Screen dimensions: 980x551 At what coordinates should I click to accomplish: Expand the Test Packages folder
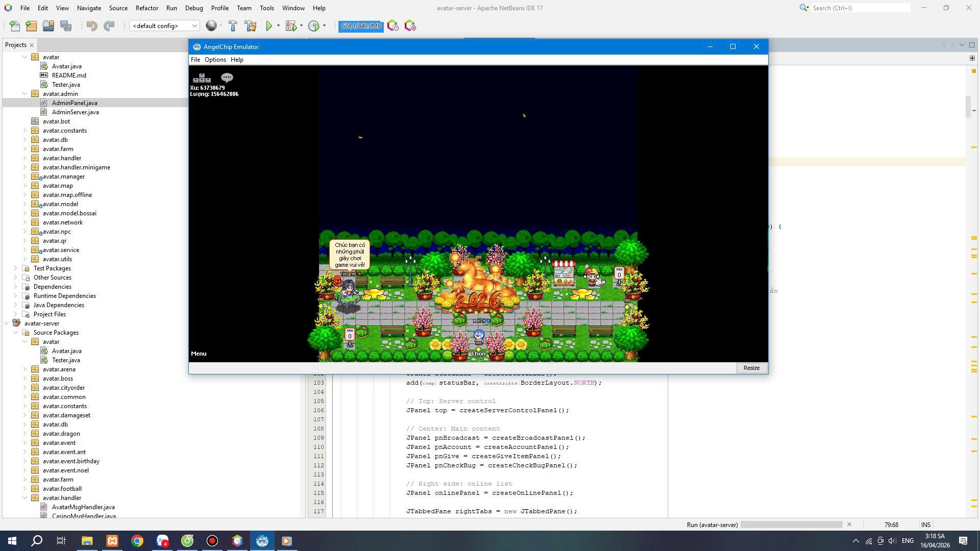coord(15,268)
